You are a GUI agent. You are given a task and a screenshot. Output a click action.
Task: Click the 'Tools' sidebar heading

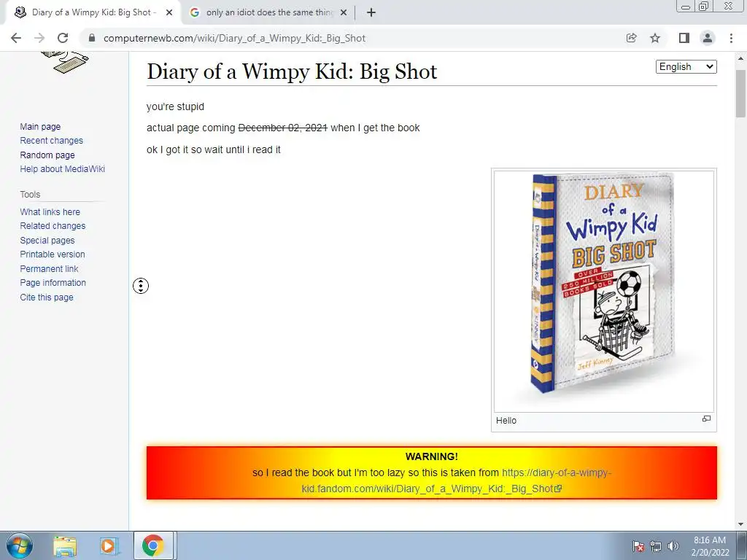(x=30, y=194)
